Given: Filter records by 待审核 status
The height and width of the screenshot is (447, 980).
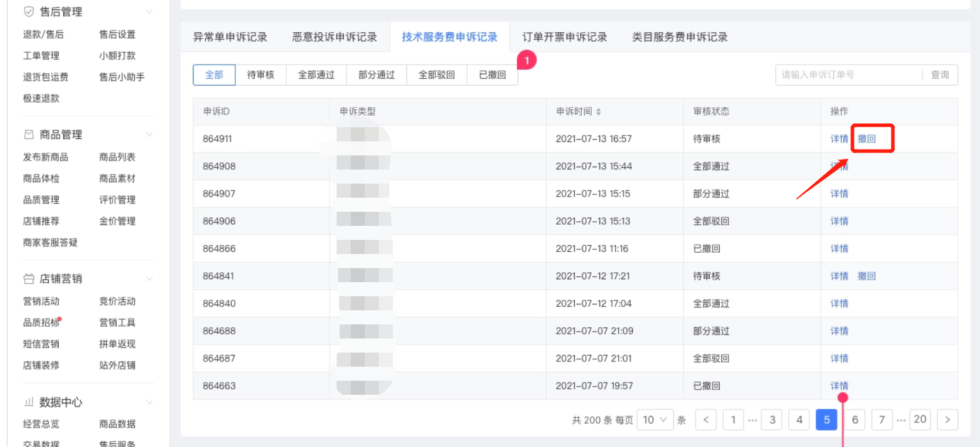Looking at the screenshot, I should 260,75.
